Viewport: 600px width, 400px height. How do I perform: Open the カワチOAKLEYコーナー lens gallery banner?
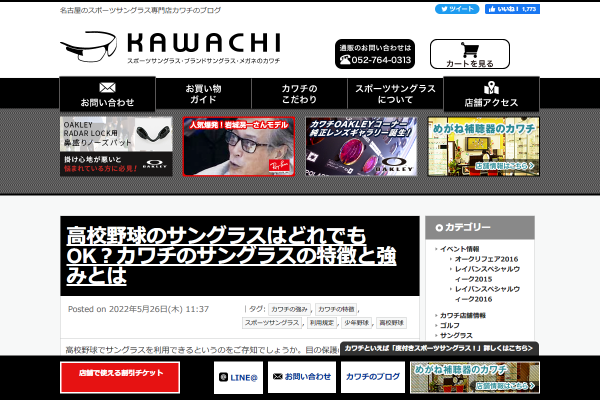(361, 147)
